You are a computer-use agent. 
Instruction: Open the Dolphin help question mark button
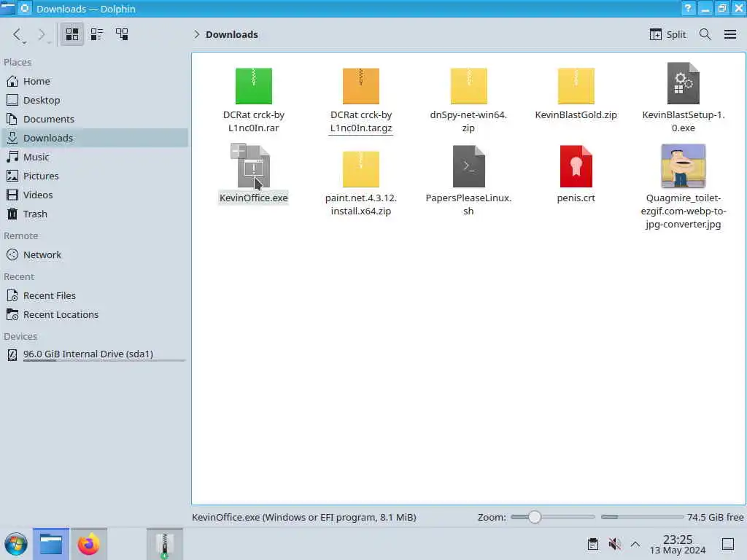pos(688,9)
